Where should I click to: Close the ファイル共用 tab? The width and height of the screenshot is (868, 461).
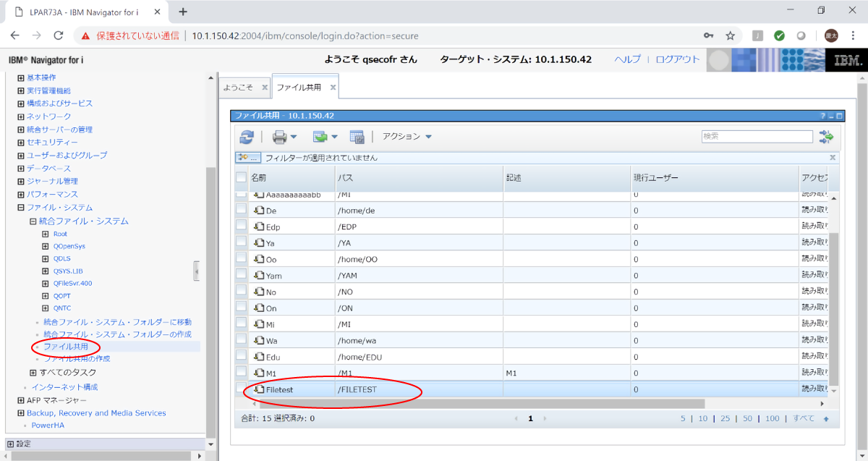(x=333, y=87)
